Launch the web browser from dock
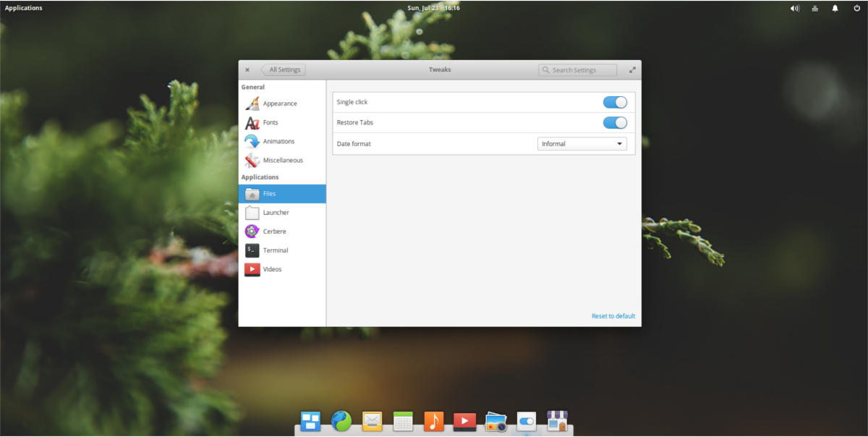Screen dimensions: 868x437 [341, 421]
